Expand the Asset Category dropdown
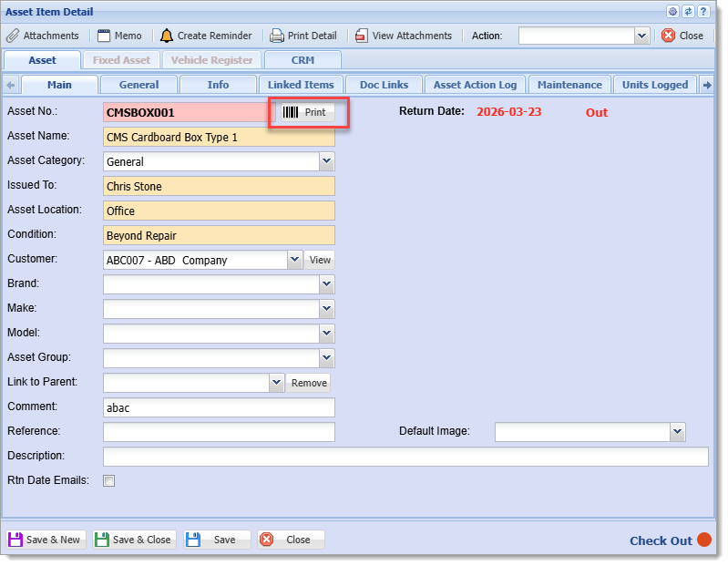This screenshot has height=566, width=728. coord(327,161)
